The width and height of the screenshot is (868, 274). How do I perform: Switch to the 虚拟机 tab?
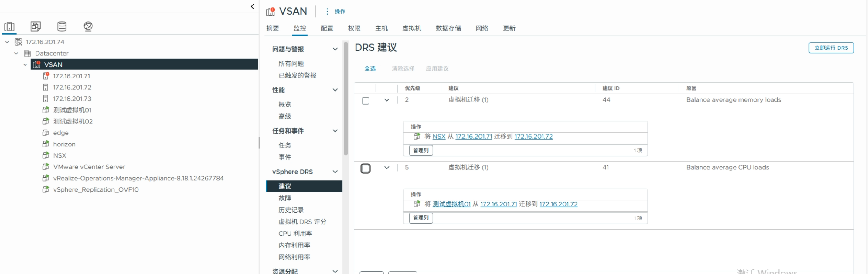(x=412, y=28)
